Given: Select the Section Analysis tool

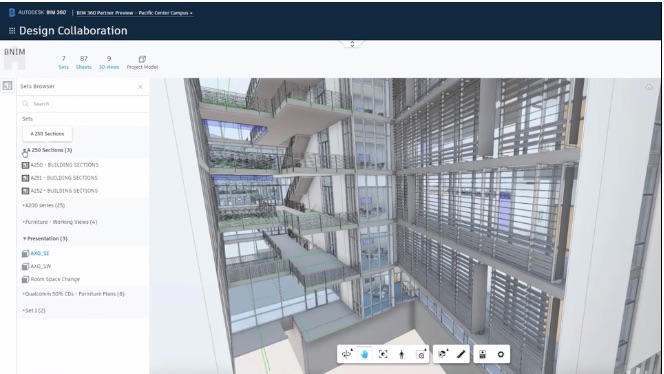Looking at the screenshot, I should coord(443,354).
